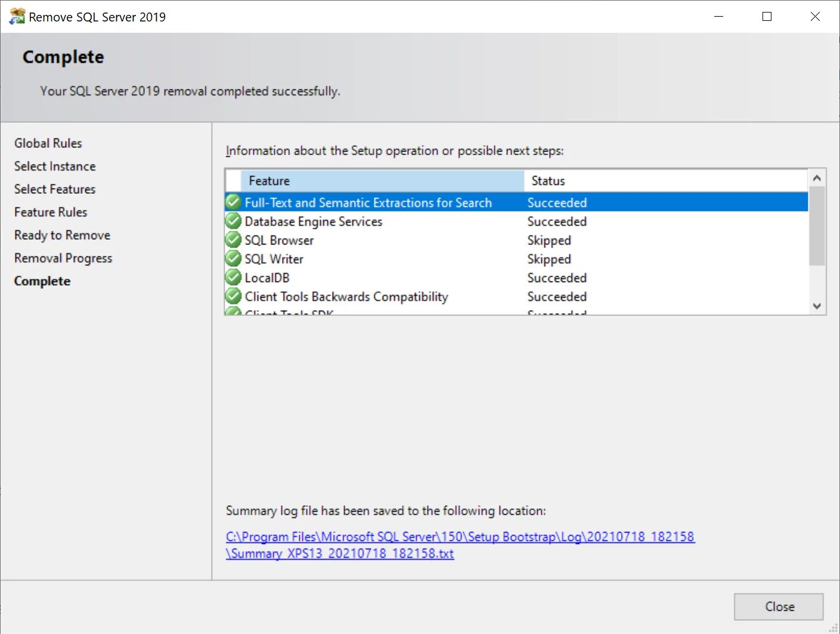Select the Database Engine Services row
Screen dimensions: 840x634
tap(516, 221)
